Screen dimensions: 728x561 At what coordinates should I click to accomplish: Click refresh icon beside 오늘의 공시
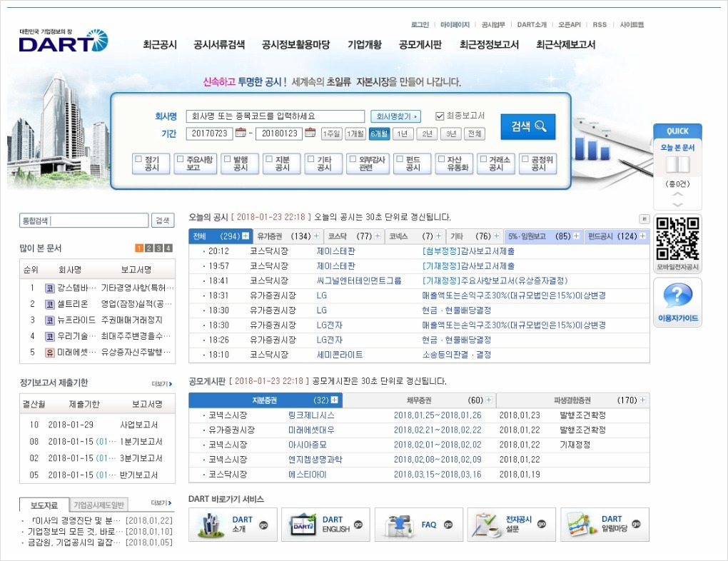coord(644,218)
